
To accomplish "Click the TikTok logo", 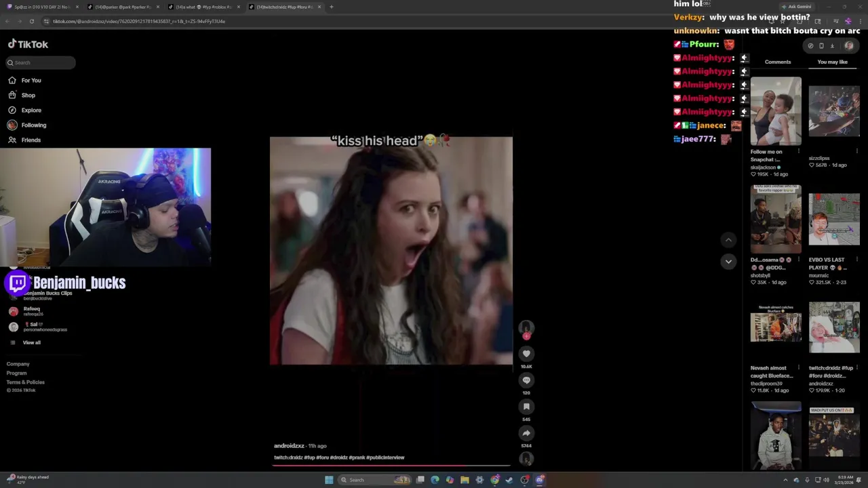I will pyautogui.click(x=28, y=44).
